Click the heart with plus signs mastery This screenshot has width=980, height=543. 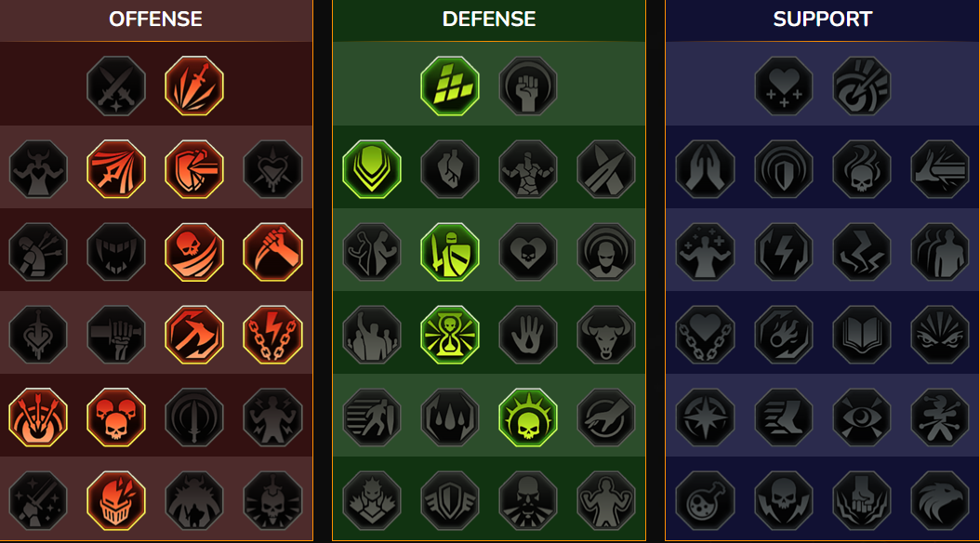784,86
